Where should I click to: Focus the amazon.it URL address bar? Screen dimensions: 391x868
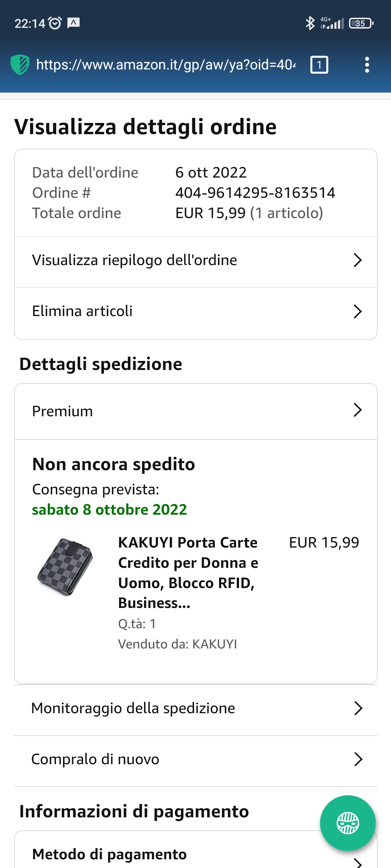[166, 65]
